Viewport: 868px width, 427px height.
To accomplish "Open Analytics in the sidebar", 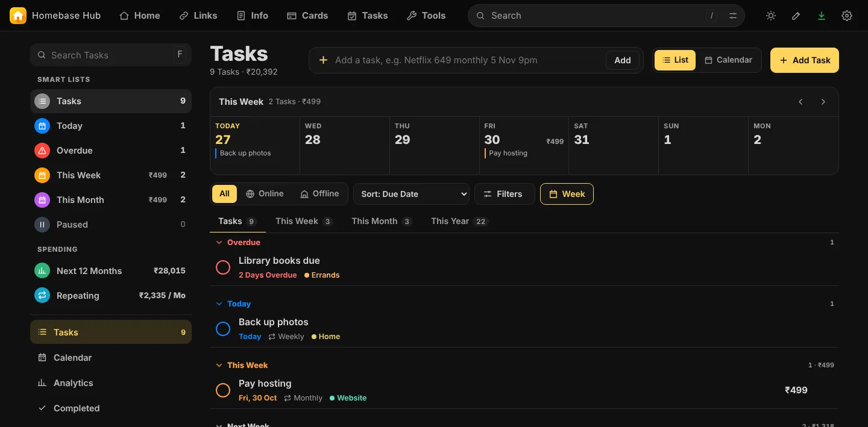I will 111,383.
